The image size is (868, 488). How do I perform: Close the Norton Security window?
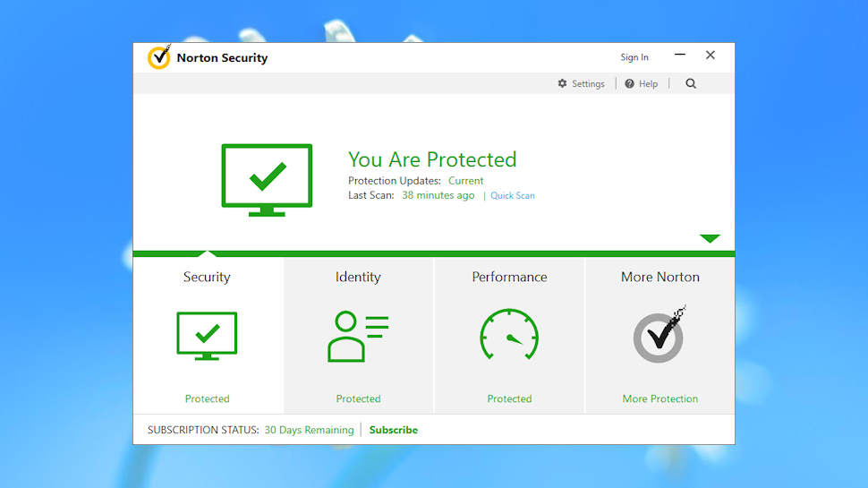tap(711, 55)
